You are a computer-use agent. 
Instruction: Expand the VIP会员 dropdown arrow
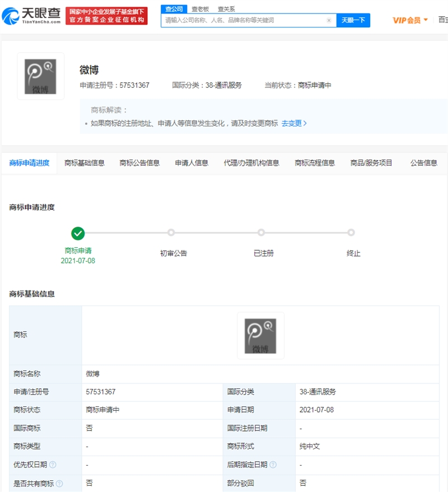coord(426,20)
